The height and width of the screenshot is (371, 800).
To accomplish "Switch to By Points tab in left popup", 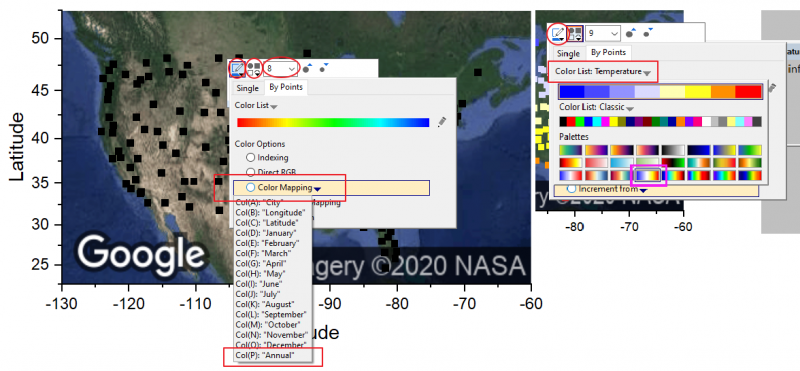I will pyautogui.click(x=286, y=87).
